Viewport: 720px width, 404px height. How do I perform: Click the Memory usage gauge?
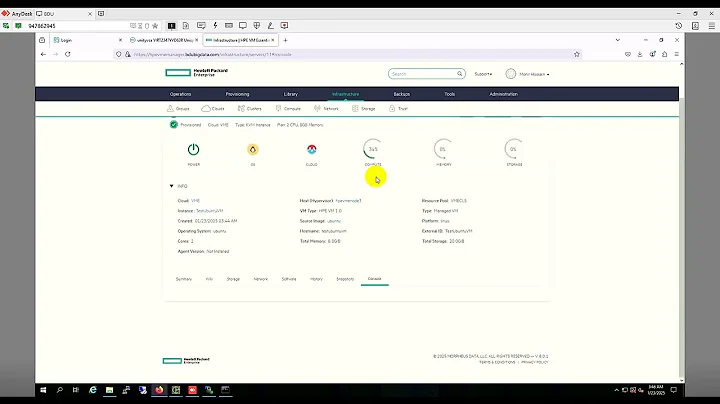pyautogui.click(x=443, y=149)
